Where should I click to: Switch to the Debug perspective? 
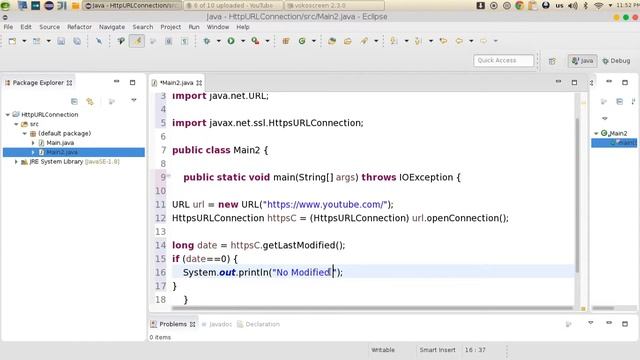click(616, 61)
